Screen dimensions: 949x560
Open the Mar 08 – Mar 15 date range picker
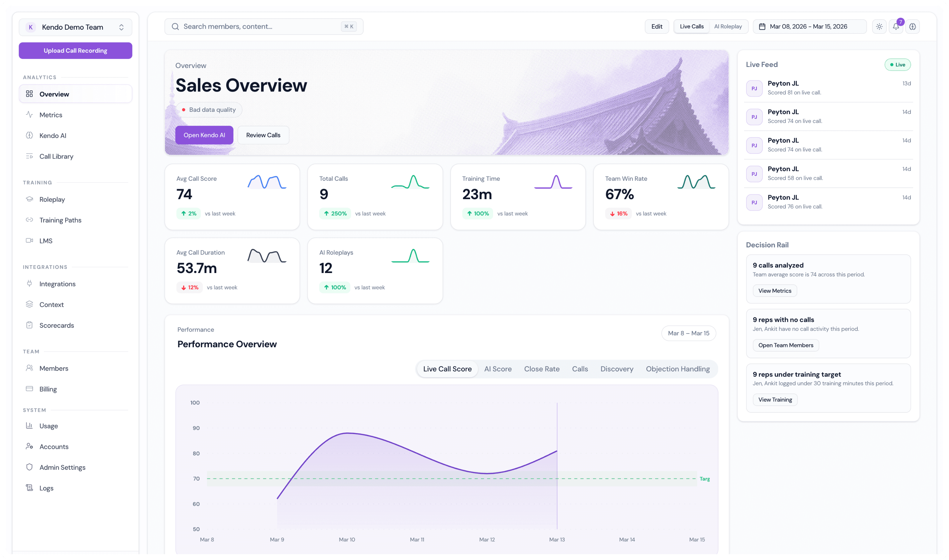[809, 26]
